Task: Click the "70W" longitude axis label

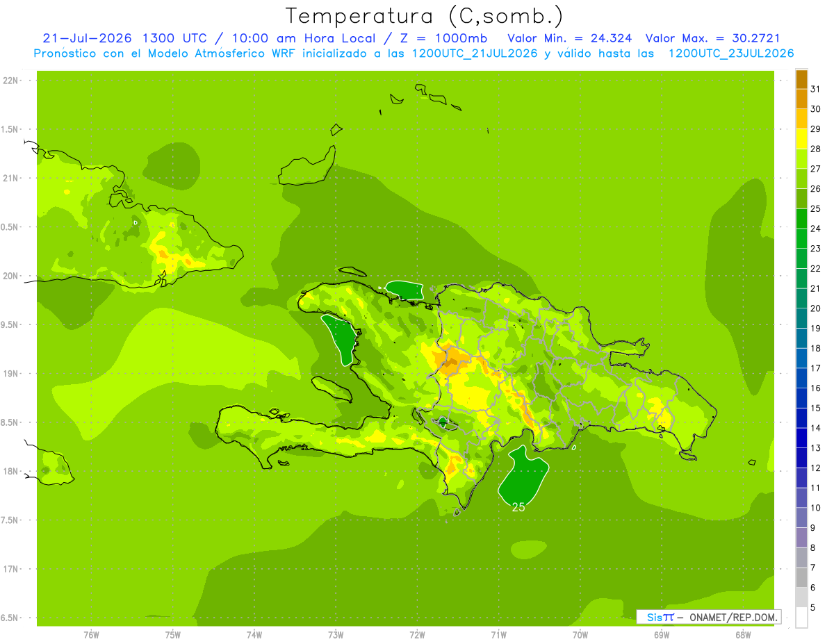Action: tap(580, 635)
